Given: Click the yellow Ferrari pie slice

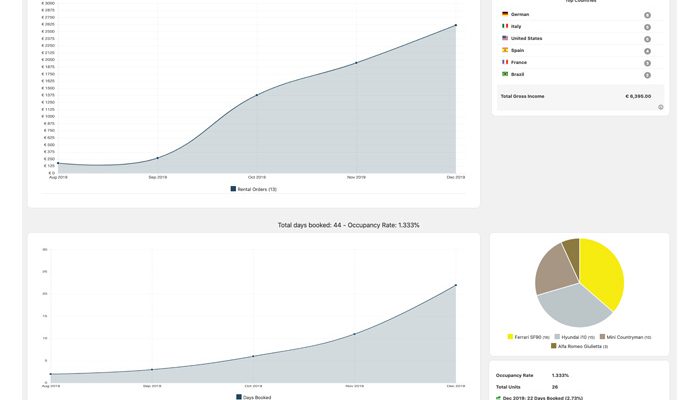Looking at the screenshot, I should coord(603,272).
